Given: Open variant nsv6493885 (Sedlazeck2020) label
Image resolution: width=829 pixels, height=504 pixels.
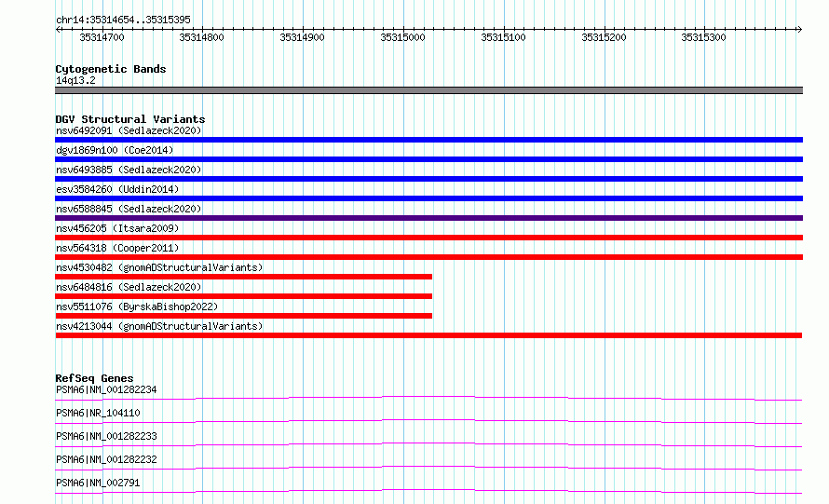Looking at the screenshot, I should [x=129, y=170].
